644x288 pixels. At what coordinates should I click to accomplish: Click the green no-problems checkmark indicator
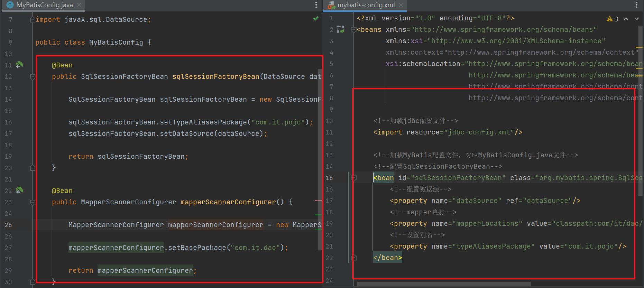tap(315, 19)
